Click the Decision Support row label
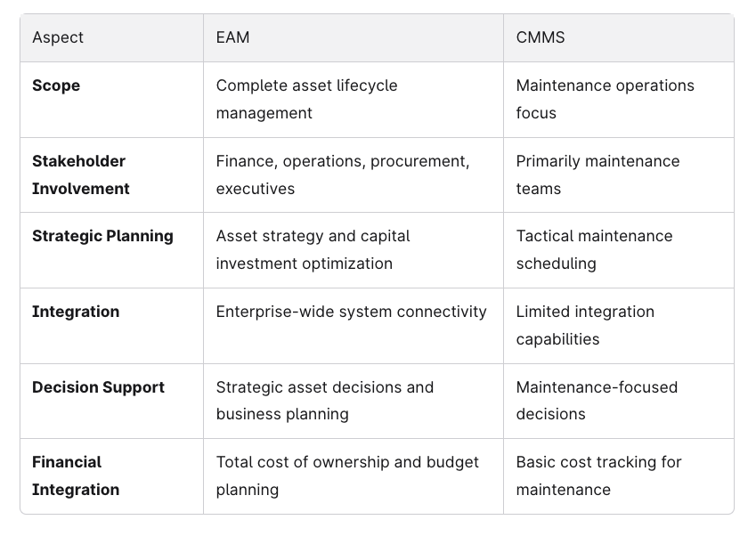Screen dimensions: 756x536 [x=98, y=387]
